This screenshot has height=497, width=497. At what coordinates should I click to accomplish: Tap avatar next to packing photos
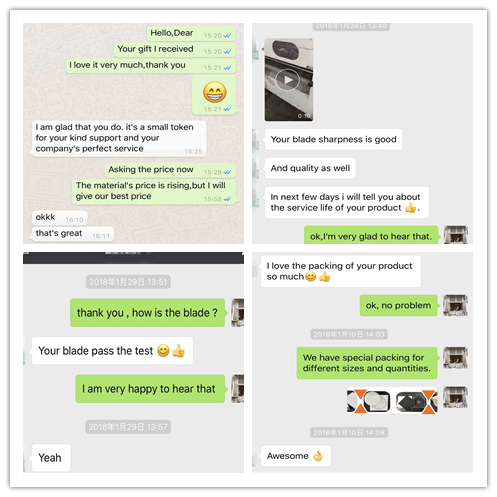coord(455,397)
